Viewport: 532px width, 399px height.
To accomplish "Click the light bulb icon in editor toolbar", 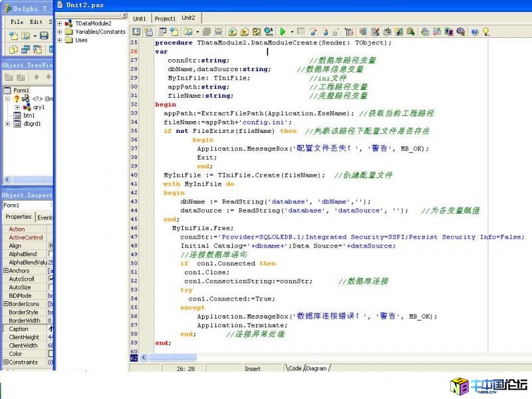I will click(x=486, y=31).
